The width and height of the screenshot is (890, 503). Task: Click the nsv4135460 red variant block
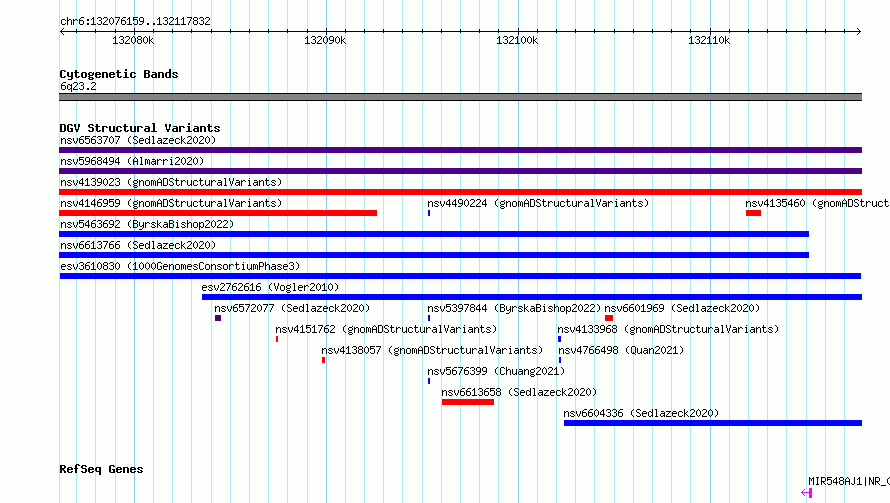(x=753, y=213)
